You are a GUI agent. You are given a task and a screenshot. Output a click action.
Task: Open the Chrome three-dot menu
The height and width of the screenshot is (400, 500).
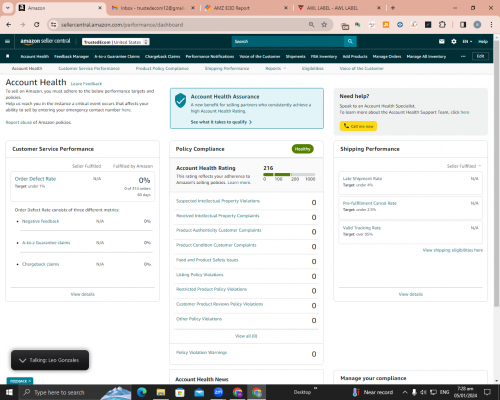click(491, 25)
